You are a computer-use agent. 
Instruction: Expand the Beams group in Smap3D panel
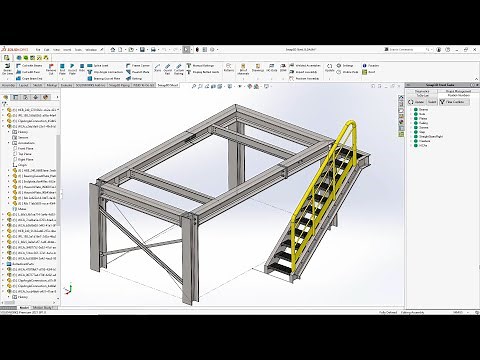tap(410, 110)
